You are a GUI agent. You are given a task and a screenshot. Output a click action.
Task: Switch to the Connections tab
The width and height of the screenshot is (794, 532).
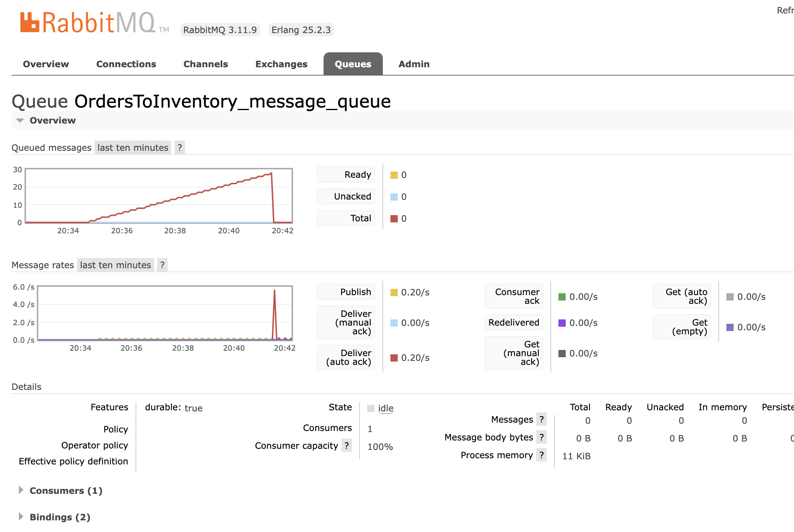pos(126,64)
